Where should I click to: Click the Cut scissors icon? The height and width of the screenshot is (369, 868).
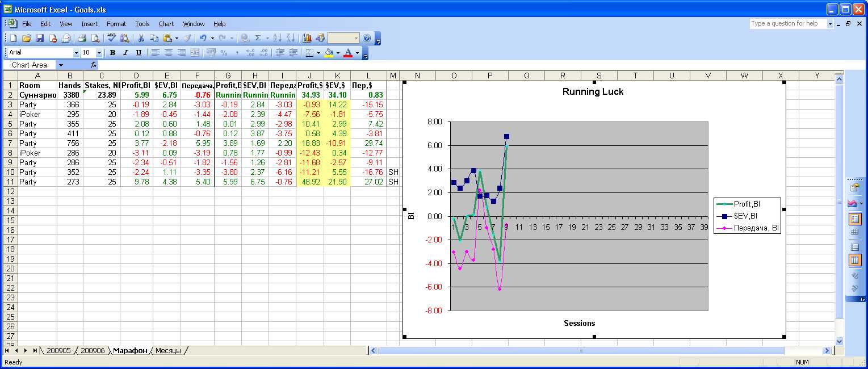(140, 38)
